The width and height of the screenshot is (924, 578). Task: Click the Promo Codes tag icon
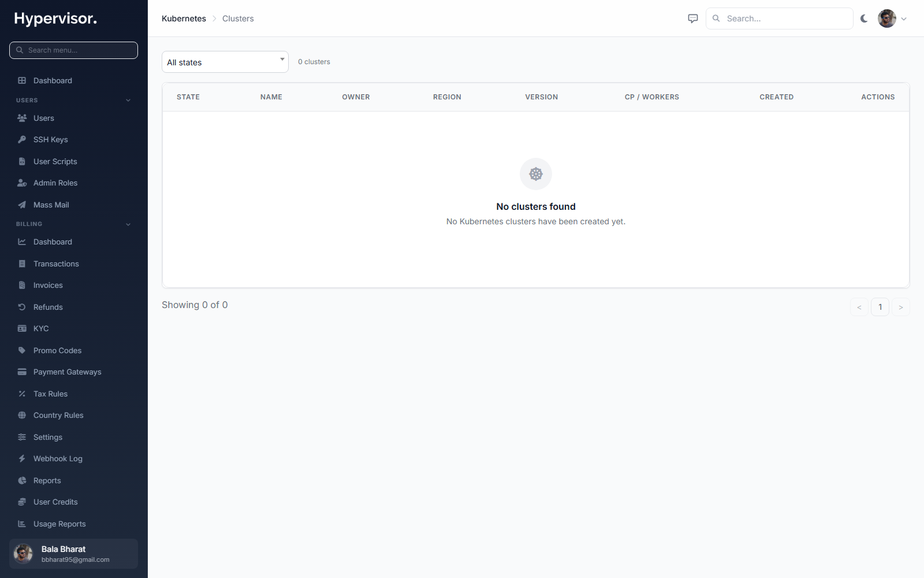[x=22, y=350]
